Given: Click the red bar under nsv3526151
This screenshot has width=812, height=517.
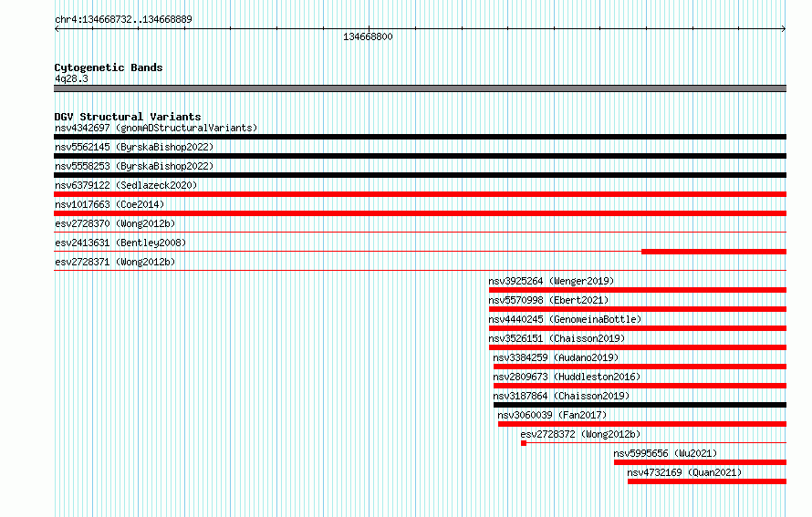Looking at the screenshot, I should coord(638,347).
